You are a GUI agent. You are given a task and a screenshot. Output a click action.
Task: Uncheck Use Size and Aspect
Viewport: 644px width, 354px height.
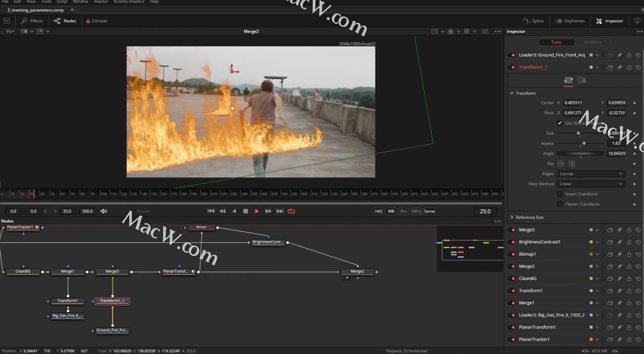pos(559,123)
